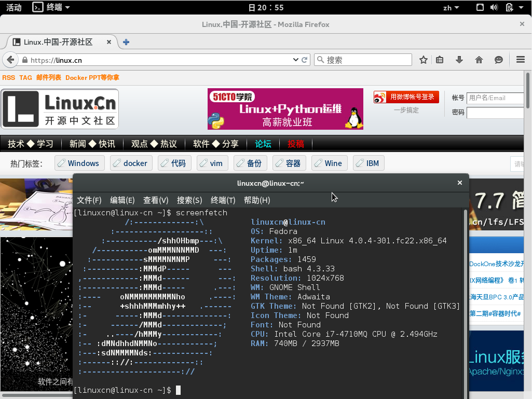The width and height of the screenshot is (532, 399).
Task: Open the terminal 文件(F) menu
Action: coord(89,200)
